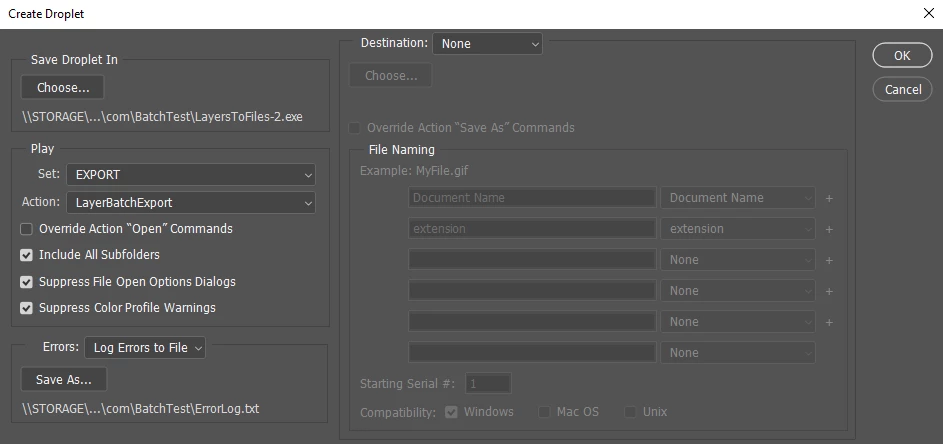Open the Action dropdown showing LayerBatchExport
The height and width of the screenshot is (444, 943).
tap(191, 203)
